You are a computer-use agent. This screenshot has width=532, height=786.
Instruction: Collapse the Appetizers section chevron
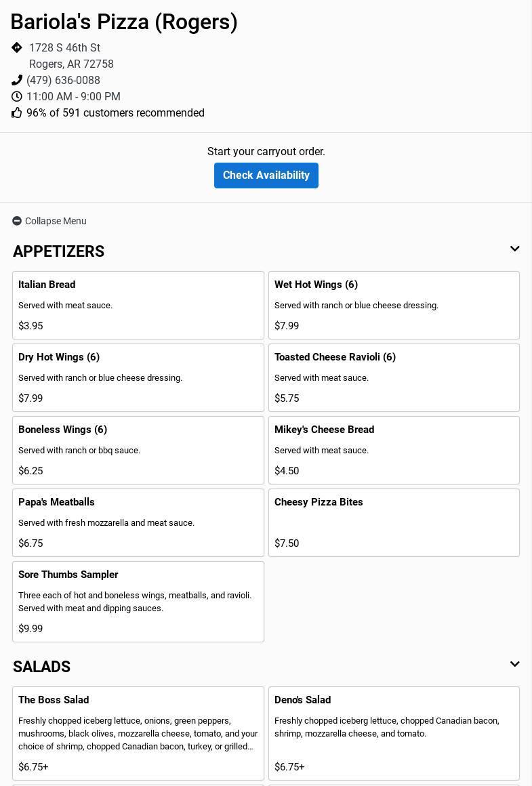(x=514, y=249)
